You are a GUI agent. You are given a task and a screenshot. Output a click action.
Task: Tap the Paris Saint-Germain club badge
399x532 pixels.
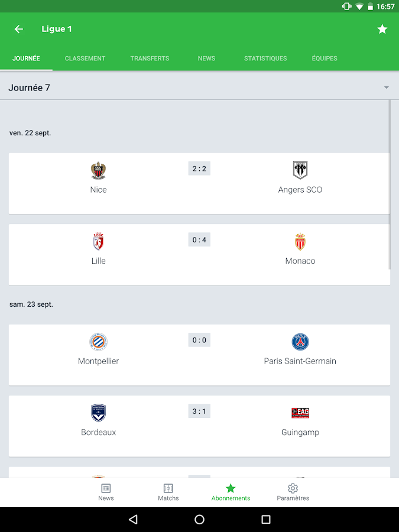point(300,342)
